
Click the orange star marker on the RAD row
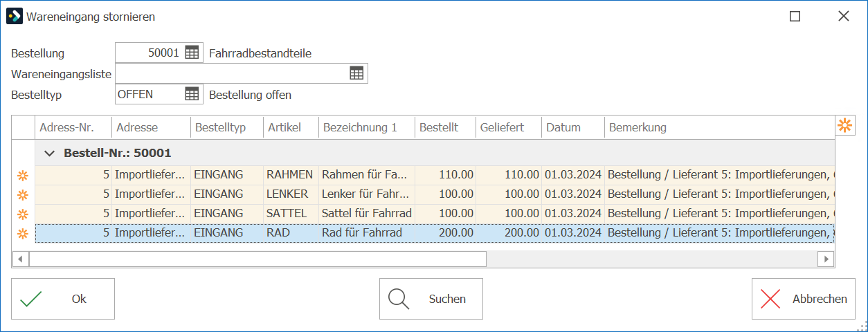pos(23,233)
